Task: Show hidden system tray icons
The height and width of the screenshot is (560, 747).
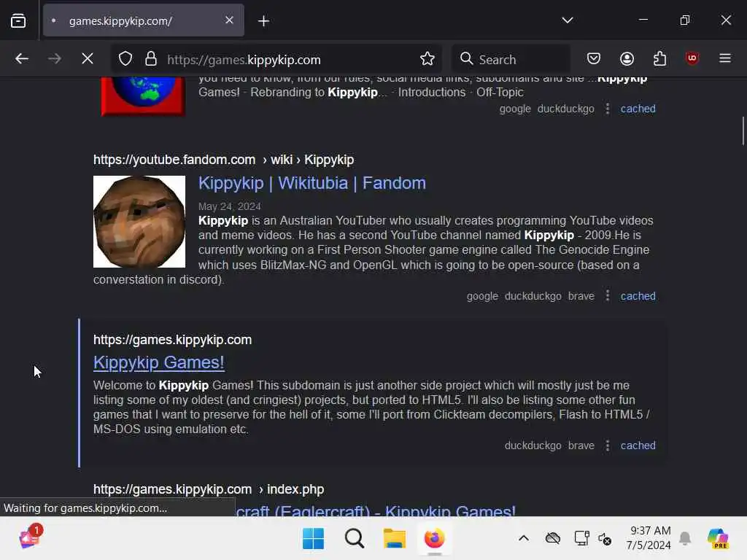Action: coord(524,539)
